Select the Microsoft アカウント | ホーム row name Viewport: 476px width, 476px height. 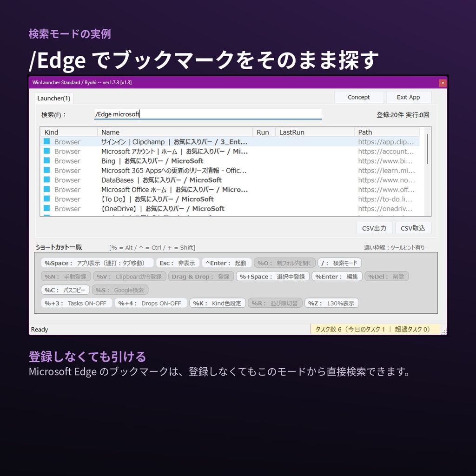tap(175, 151)
